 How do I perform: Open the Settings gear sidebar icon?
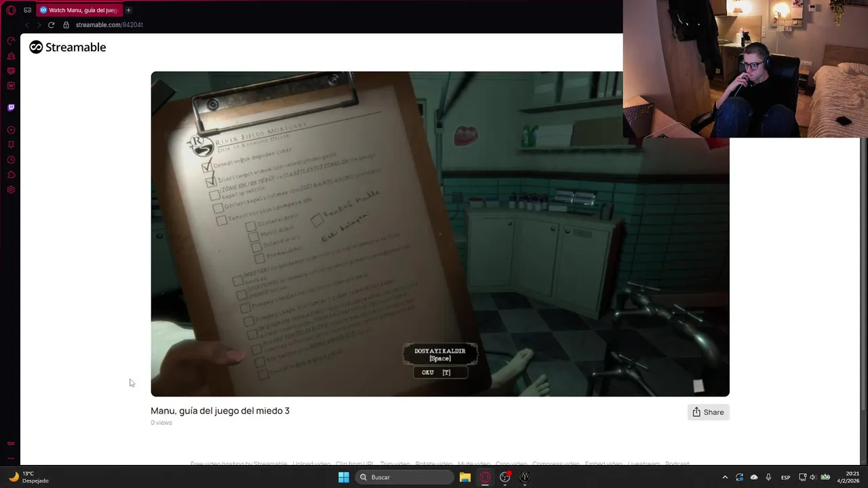coord(11,190)
